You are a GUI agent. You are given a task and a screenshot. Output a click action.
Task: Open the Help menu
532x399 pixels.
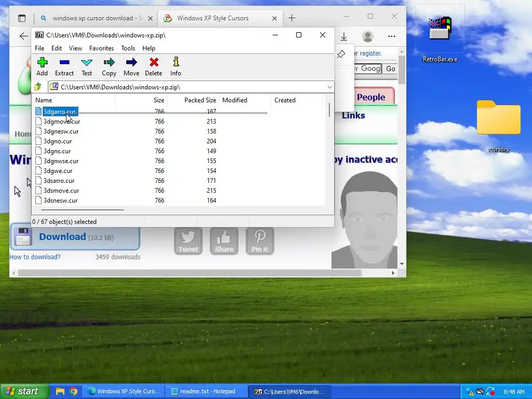click(149, 48)
